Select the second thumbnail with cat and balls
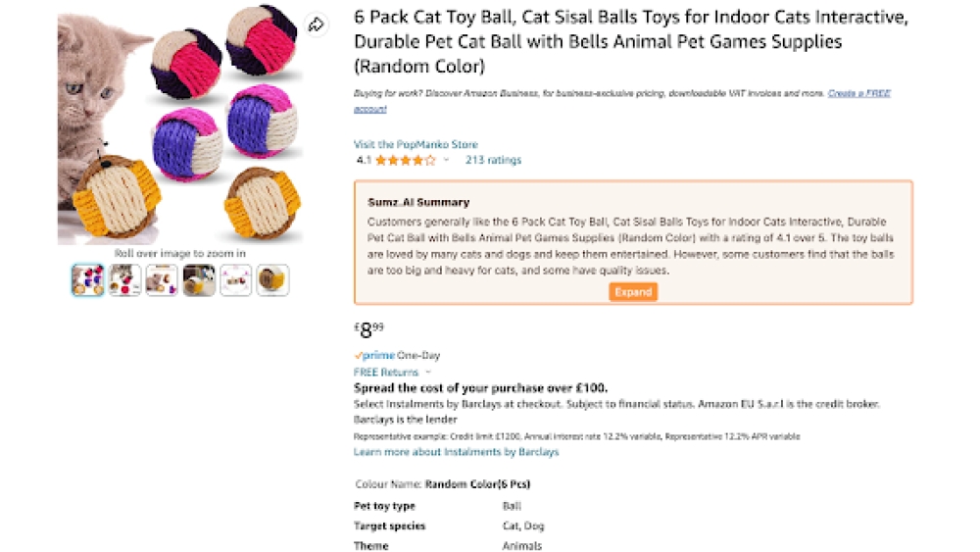This screenshot has width=980, height=552. 125,280
